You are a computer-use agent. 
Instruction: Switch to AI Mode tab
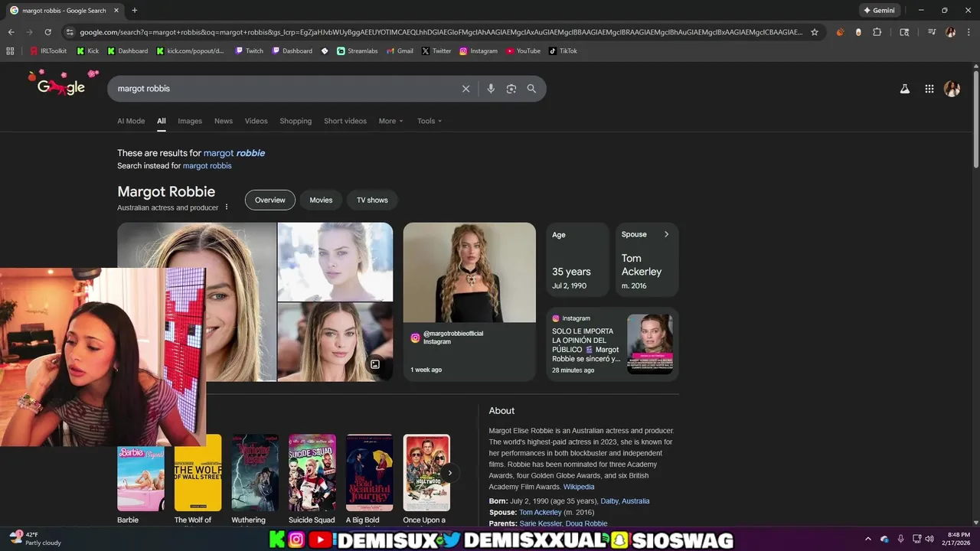click(x=131, y=121)
